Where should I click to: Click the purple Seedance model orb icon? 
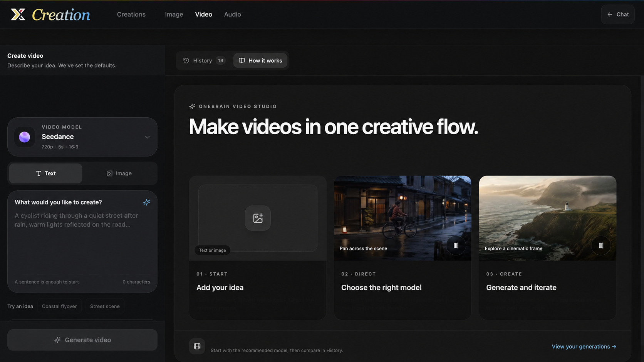coord(25,137)
